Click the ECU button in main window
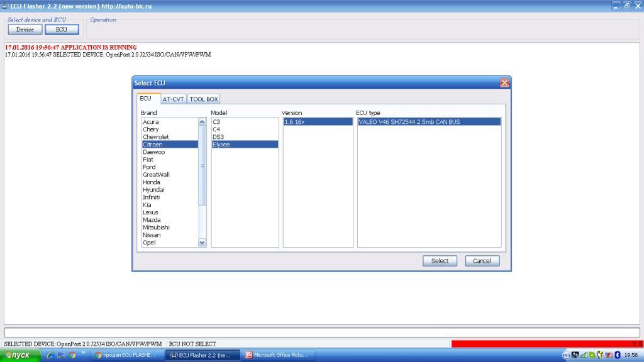 (62, 30)
